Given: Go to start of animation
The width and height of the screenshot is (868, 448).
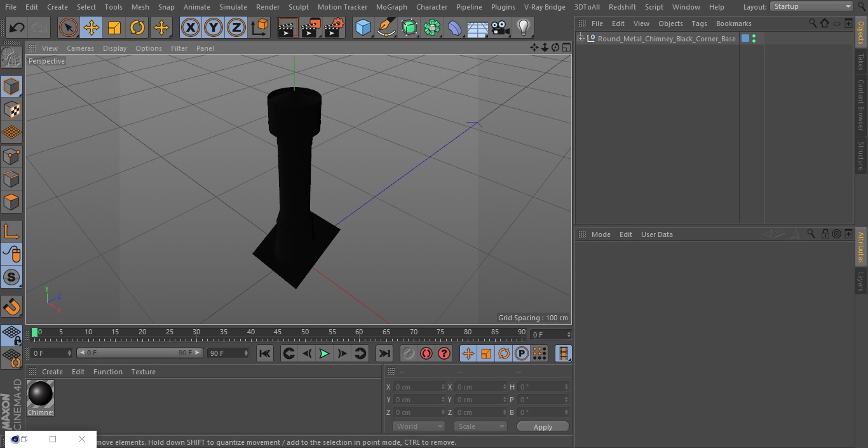Looking at the screenshot, I should [x=265, y=353].
